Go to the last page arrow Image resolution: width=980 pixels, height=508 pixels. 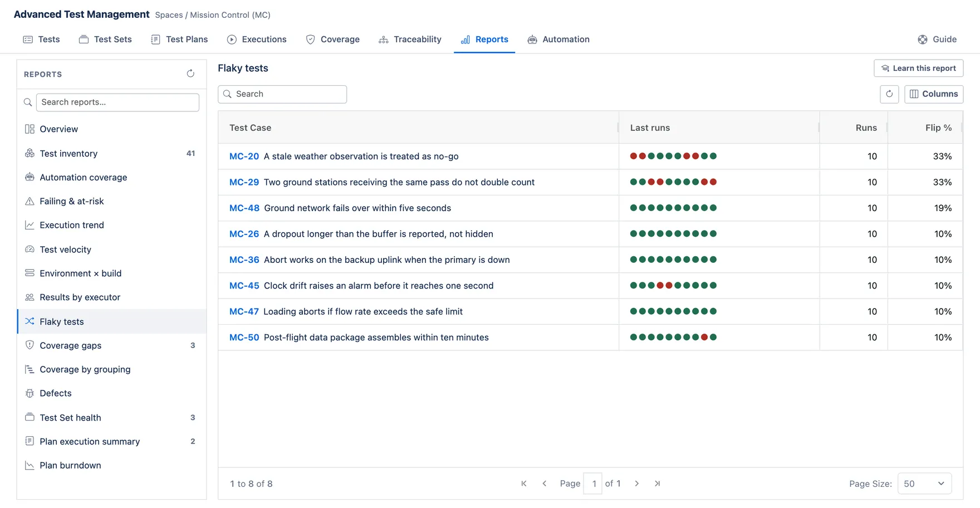coord(658,483)
